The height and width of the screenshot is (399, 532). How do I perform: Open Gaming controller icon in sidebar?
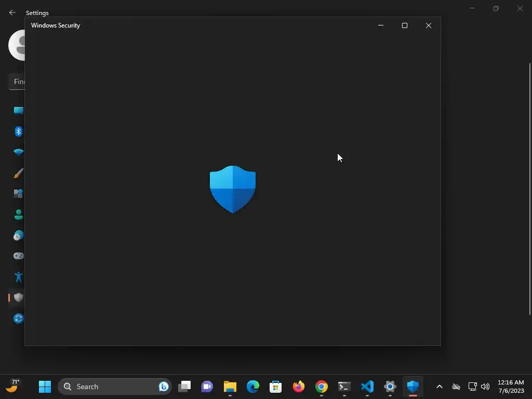point(19,256)
